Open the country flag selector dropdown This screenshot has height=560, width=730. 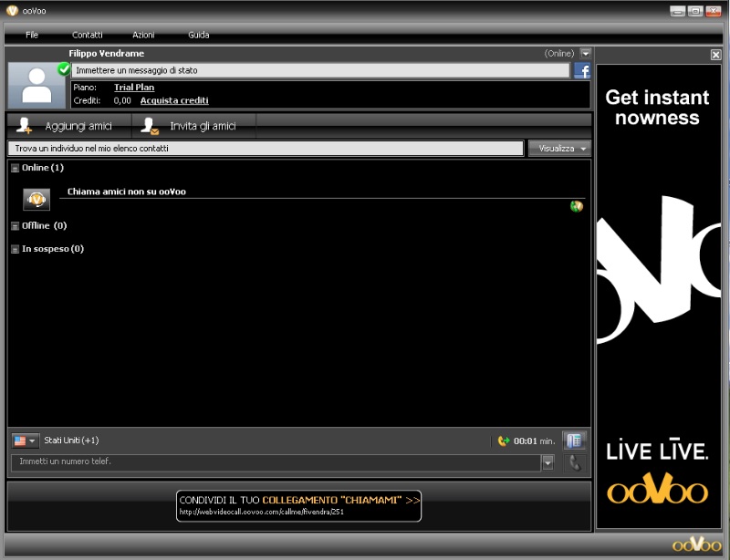(26, 441)
